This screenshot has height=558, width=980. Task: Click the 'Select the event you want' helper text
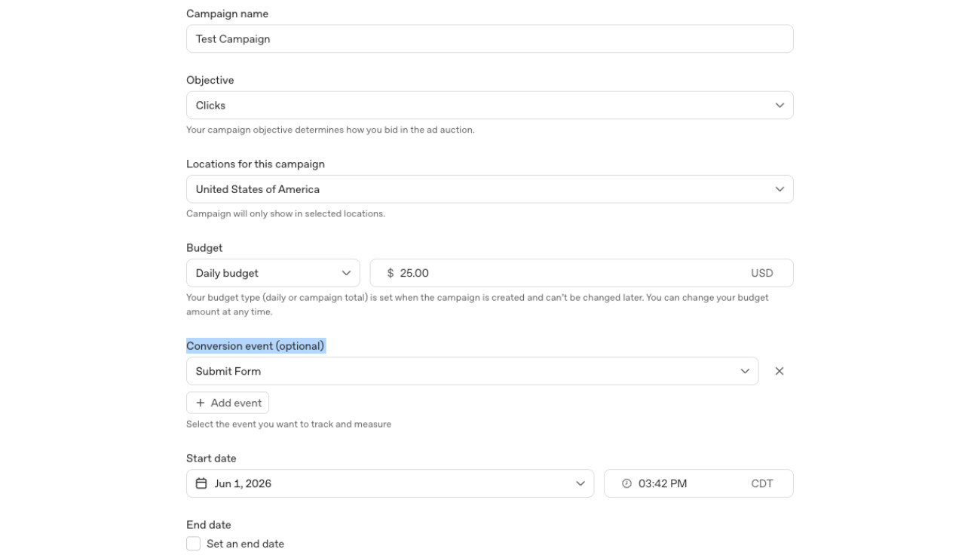289,424
